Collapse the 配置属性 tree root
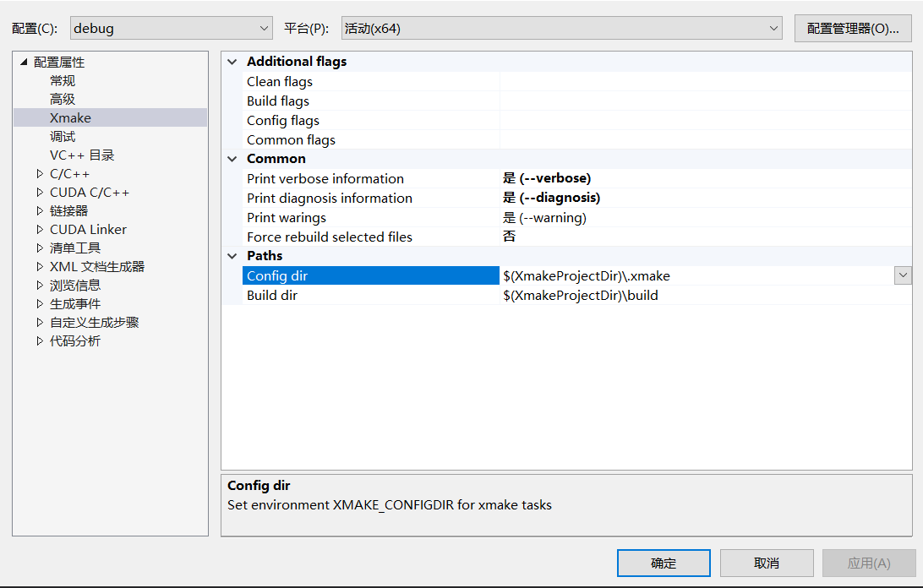The height and width of the screenshot is (588, 923). tap(23, 63)
